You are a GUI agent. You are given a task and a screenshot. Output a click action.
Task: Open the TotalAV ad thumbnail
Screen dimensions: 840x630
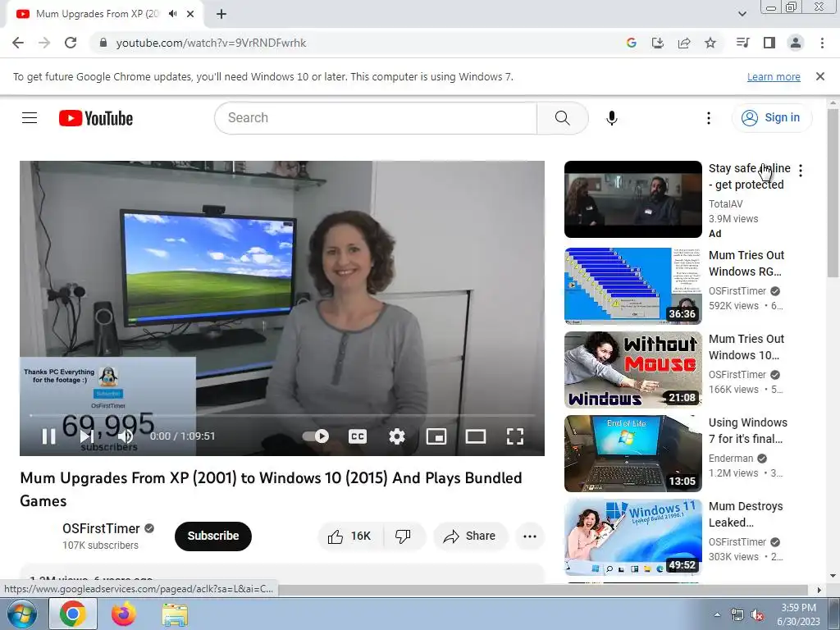tap(633, 199)
